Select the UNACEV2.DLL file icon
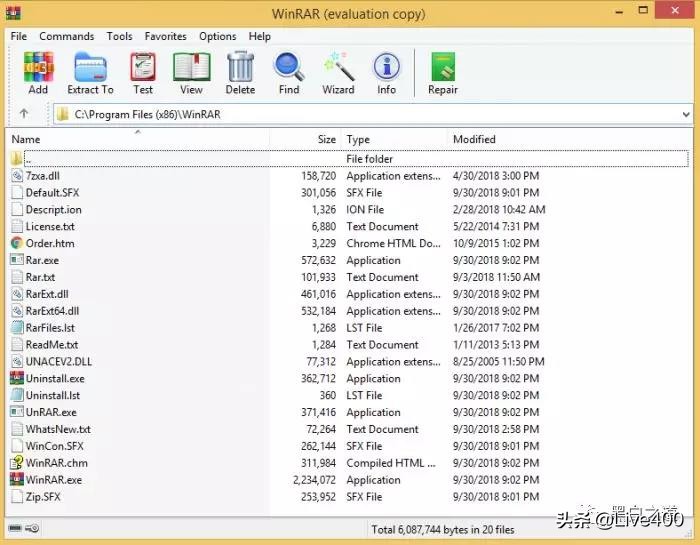700x545 pixels. [x=17, y=362]
